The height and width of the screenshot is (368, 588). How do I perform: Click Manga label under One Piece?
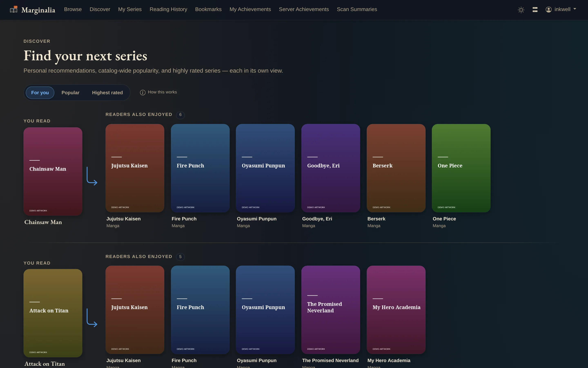click(439, 226)
